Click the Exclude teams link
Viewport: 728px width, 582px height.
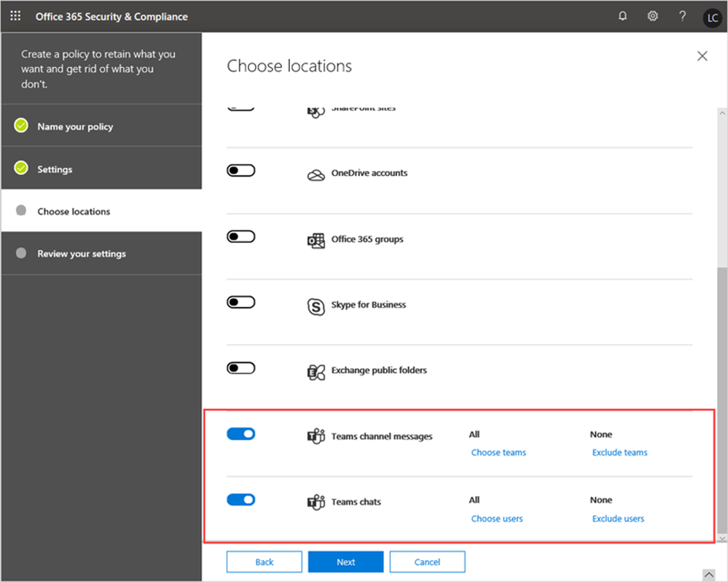coord(620,452)
